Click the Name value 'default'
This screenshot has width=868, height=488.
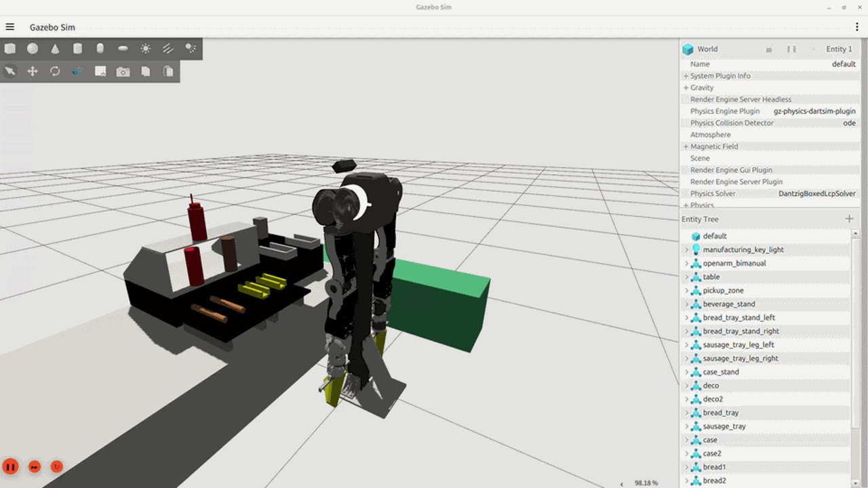pyautogui.click(x=844, y=64)
